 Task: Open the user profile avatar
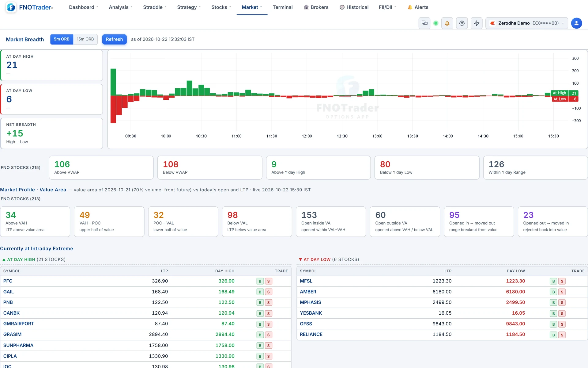pos(576,23)
